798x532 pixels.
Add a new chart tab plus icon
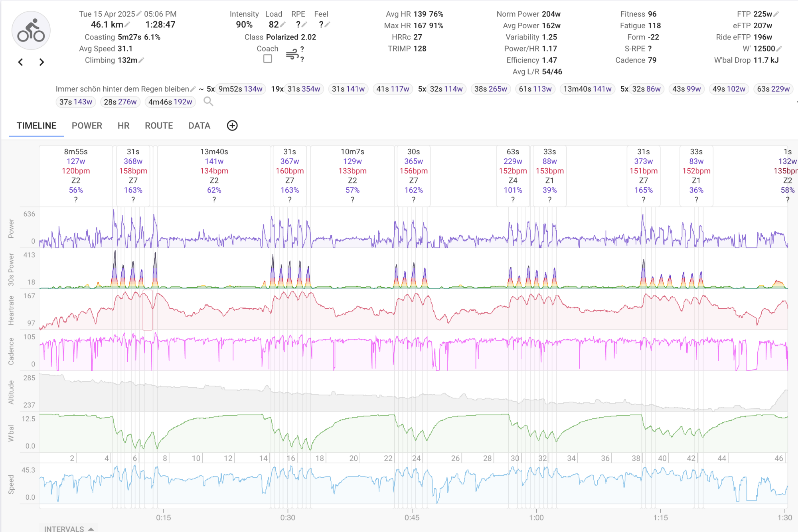click(x=232, y=126)
